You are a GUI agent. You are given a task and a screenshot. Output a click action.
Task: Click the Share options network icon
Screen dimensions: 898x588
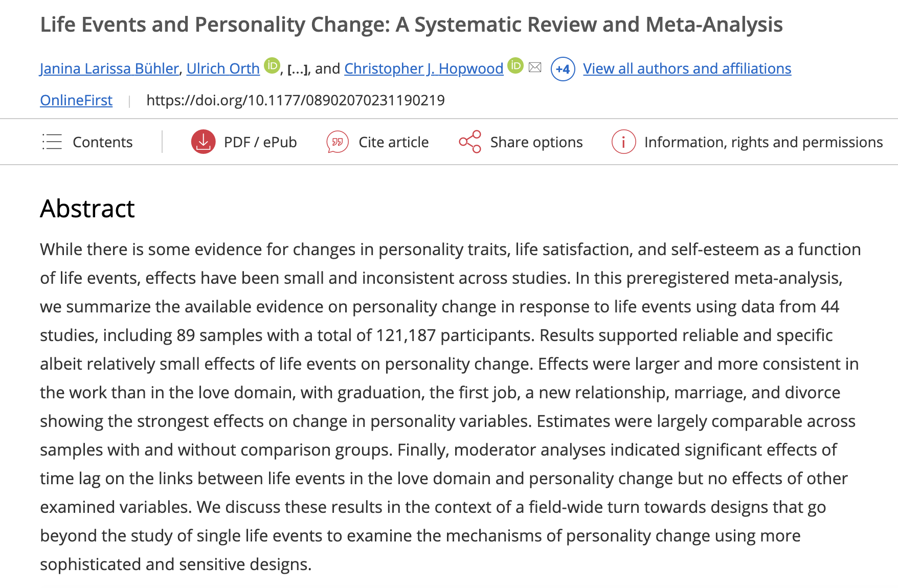click(470, 142)
